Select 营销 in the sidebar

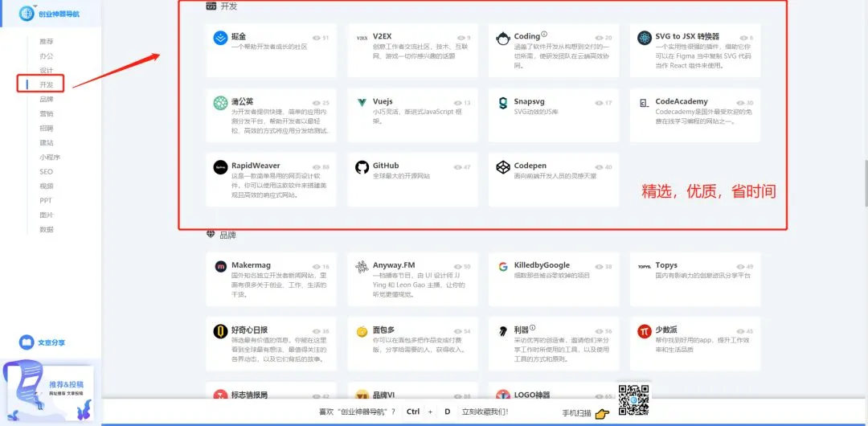47,113
